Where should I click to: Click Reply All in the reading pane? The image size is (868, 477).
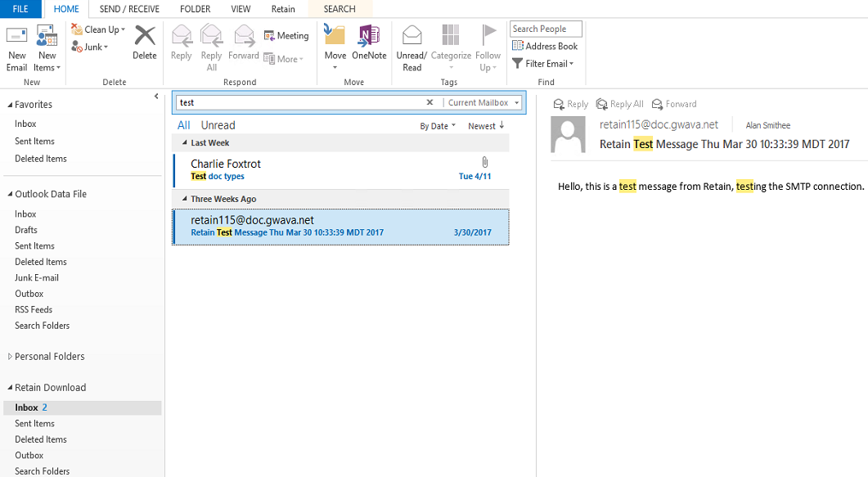pos(620,104)
